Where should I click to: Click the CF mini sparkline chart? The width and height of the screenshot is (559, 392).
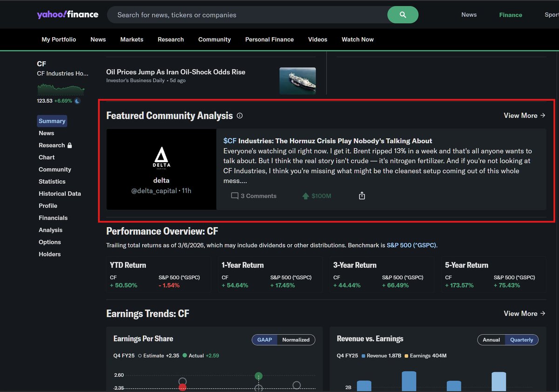(61, 88)
